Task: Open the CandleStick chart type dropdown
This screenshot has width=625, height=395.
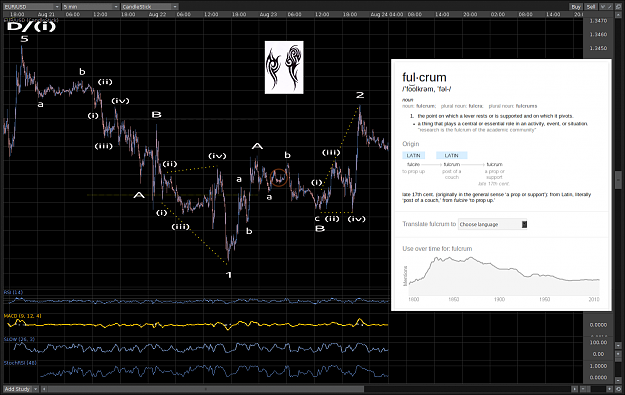Action: coord(149,7)
